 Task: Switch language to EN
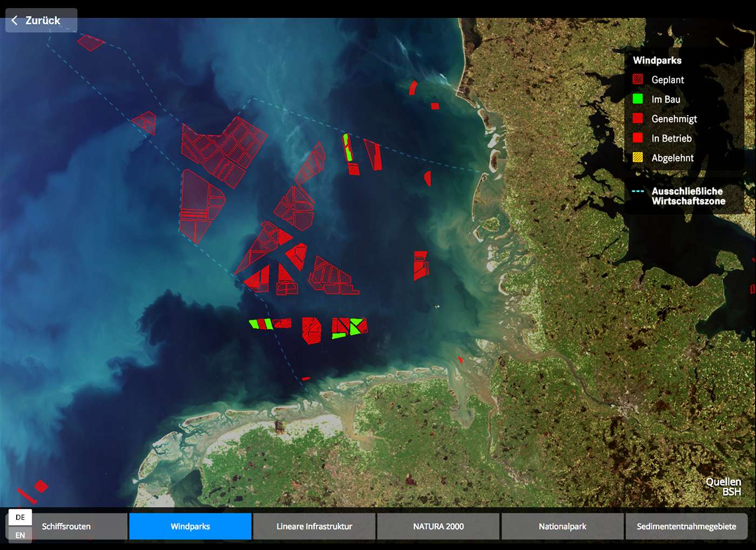[x=20, y=535]
